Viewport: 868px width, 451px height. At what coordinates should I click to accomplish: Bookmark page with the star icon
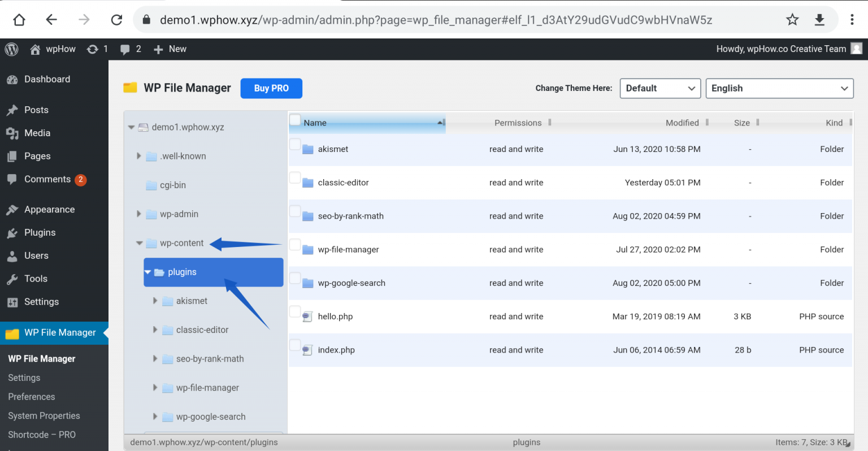tap(792, 20)
